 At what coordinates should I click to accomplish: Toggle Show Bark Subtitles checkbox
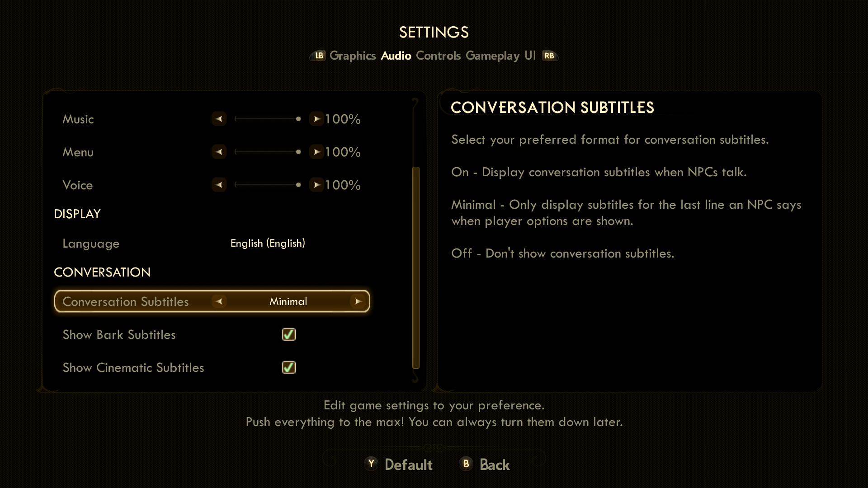[x=288, y=334]
